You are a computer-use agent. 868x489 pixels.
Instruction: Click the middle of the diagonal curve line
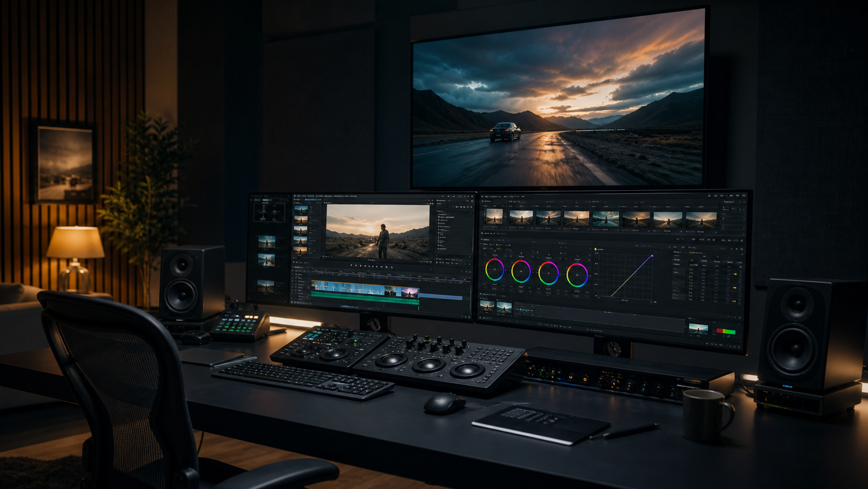click(x=631, y=276)
